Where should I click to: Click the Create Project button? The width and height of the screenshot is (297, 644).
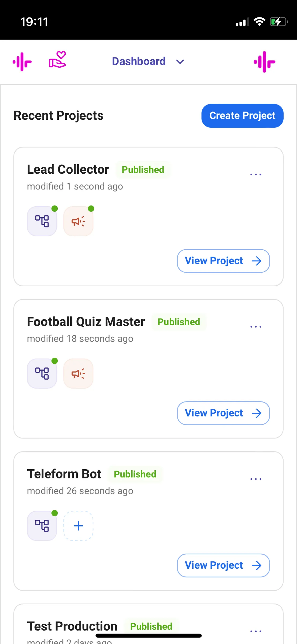tap(242, 116)
